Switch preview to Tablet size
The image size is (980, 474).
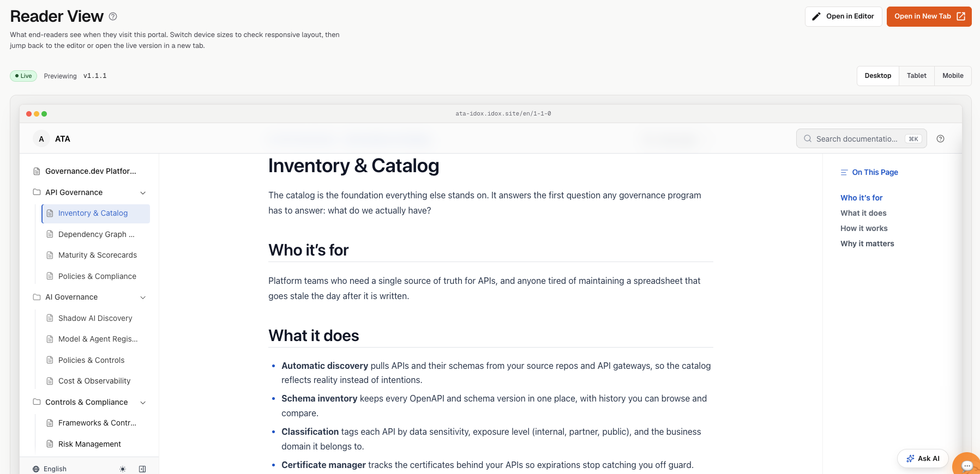pyautogui.click(x=916, y=76)
